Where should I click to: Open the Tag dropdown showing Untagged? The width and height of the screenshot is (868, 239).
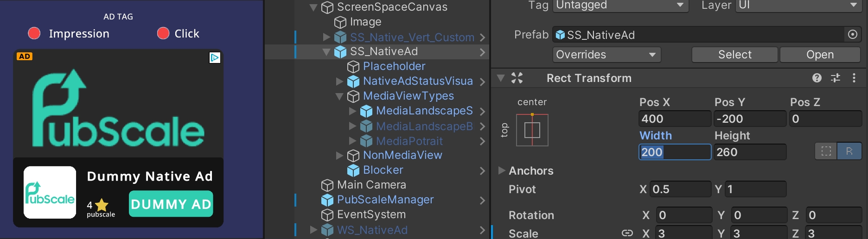[x=620, y=5]
